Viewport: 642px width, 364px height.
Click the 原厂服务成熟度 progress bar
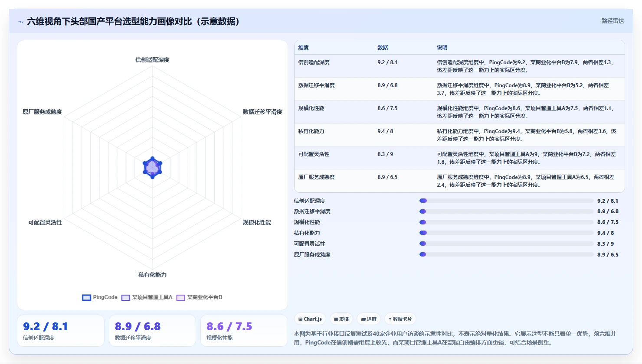506,254
